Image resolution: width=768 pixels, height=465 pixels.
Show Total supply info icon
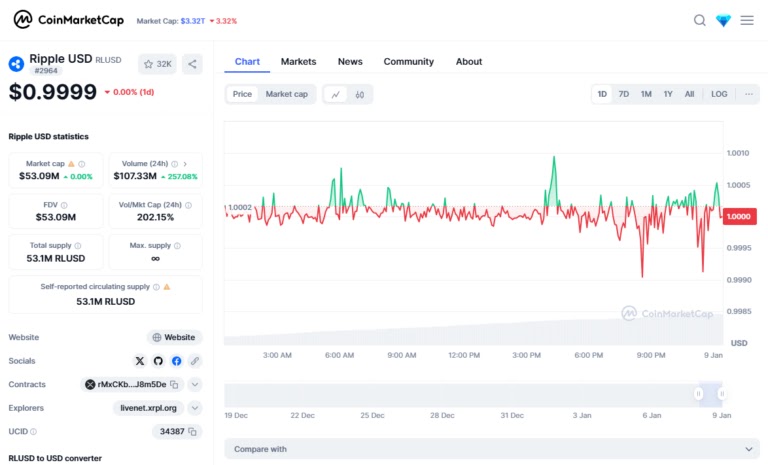point(78,245)
